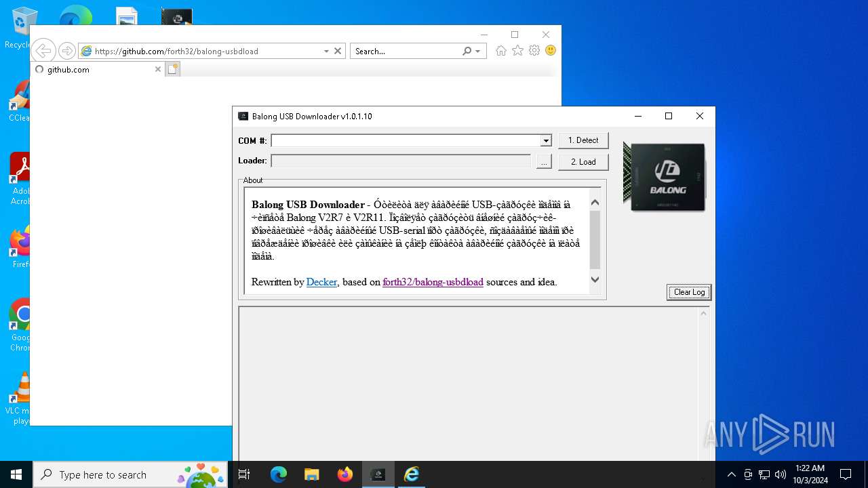Viewport: 868px width, 488px height.
Task: Click the log output area
Action: point(469,383)
